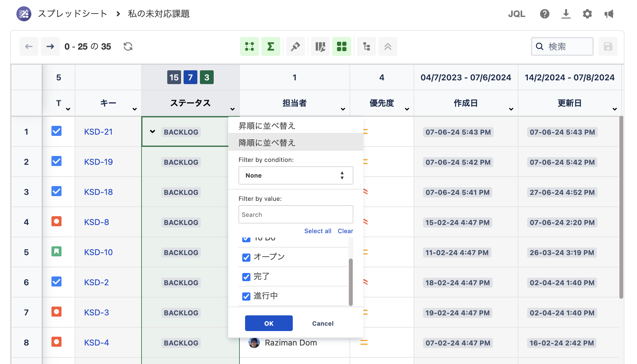This screenshot has height=364, width=637.
Task: Click the Sigma summation toolbar icon
Action: click(270, 46)
